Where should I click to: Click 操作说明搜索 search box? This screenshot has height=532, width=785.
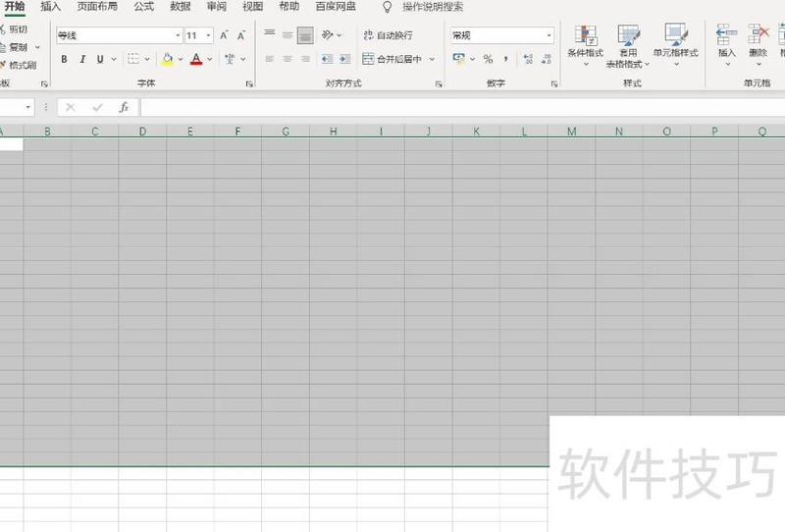[433, 7]
